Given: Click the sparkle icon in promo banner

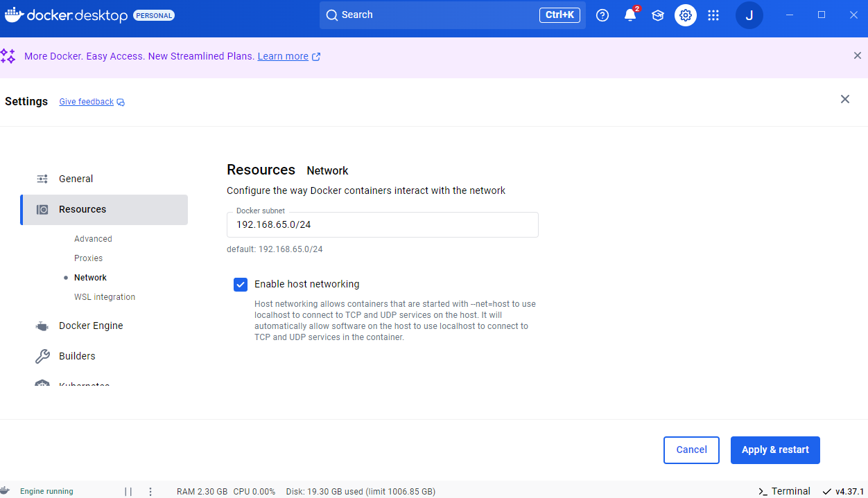Looking at the screenshot, I should tap(8, 56).
